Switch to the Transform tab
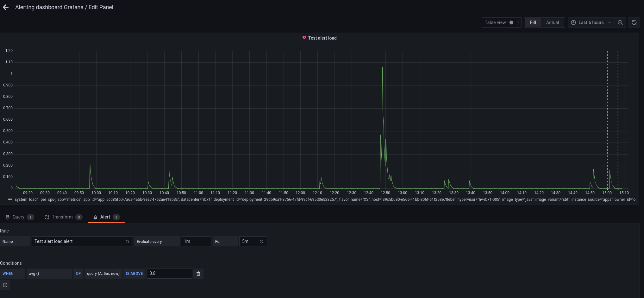This screenshot has height=298, width=644. pos(63,217)
